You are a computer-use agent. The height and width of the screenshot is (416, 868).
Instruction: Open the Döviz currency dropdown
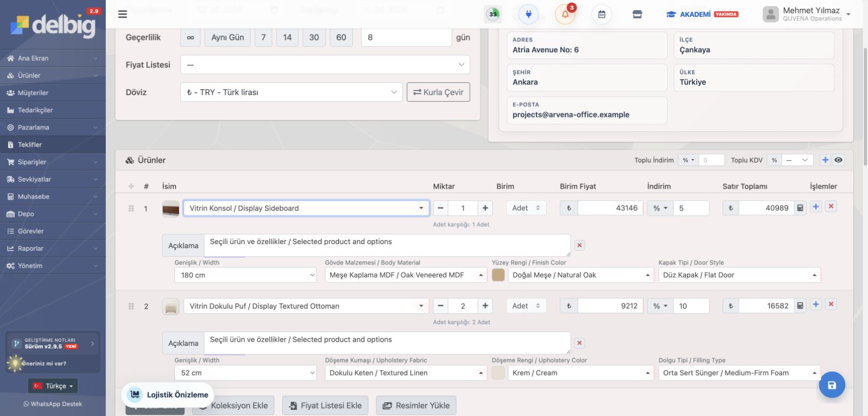tap(292, 92)
